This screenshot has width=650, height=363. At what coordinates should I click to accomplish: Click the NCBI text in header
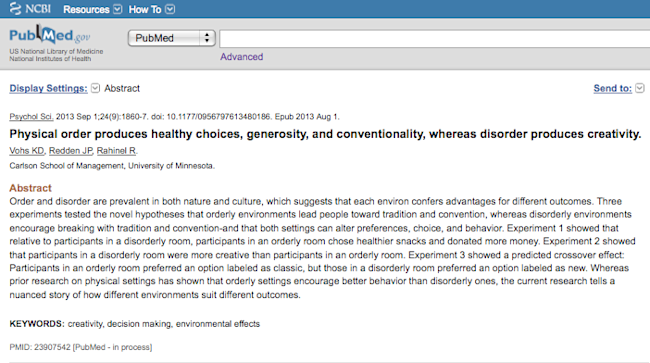(x=38, y=9)
